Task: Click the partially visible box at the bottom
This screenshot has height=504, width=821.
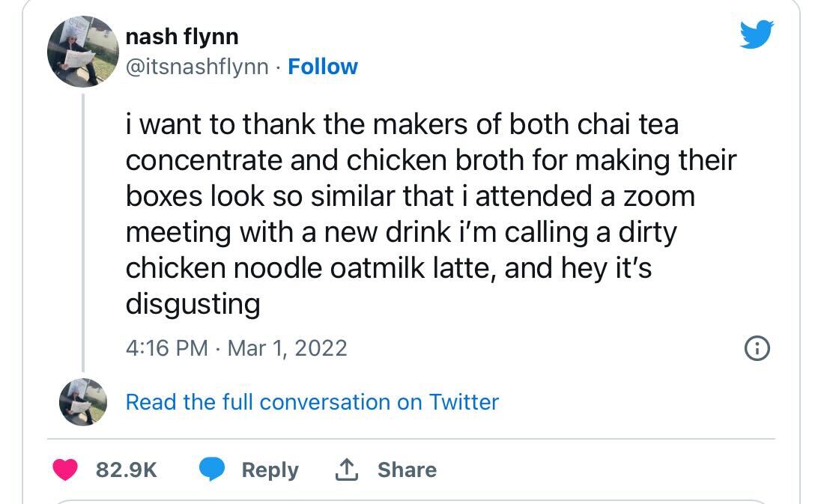Action: [x=410, y=501]
